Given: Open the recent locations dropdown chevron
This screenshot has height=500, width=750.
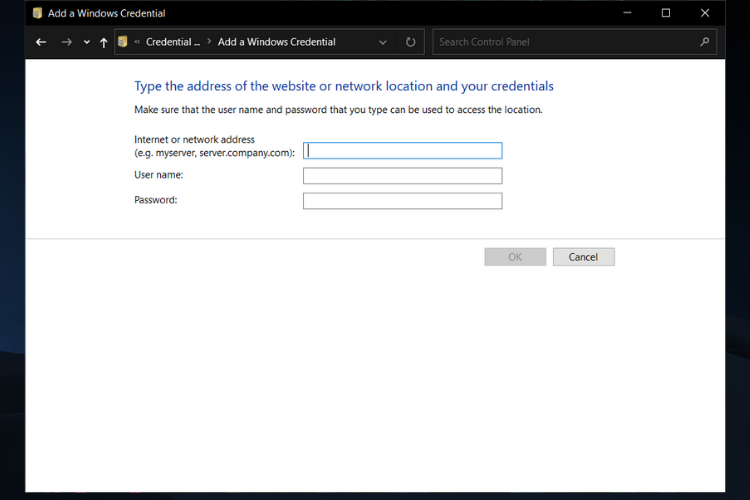Looking at the screenshot, I should (x=87, y=42).
